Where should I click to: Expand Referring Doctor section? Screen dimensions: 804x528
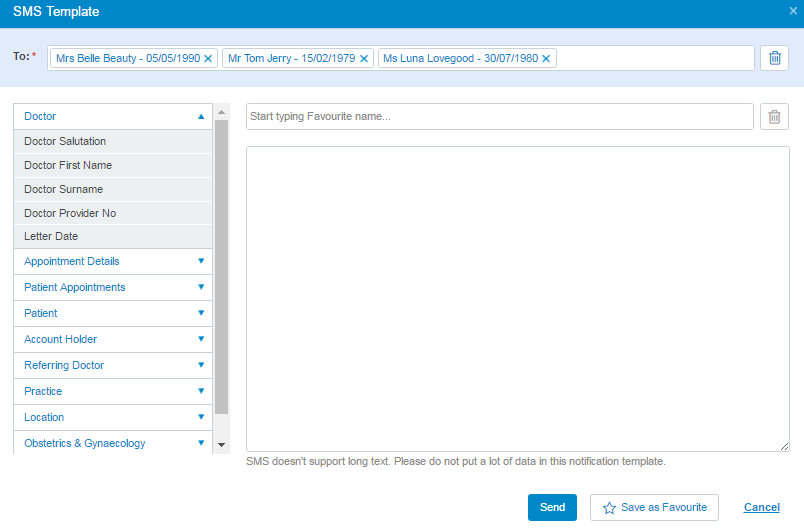point(113,365)
